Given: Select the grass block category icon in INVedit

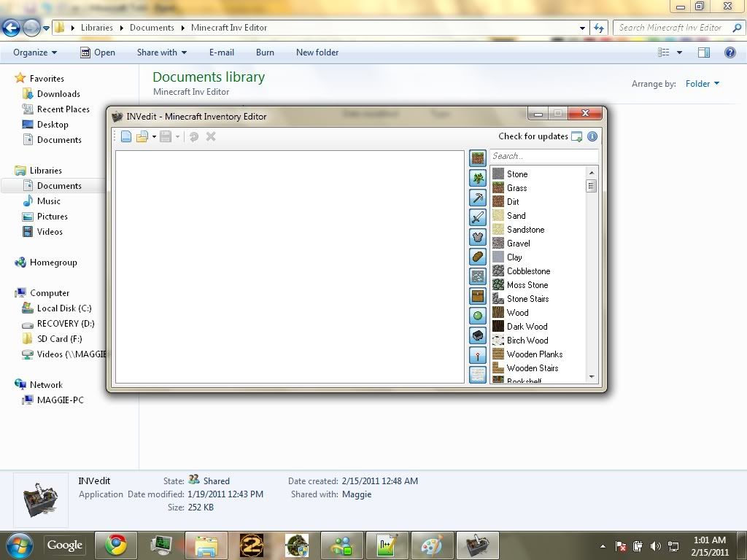Looking at the screenshot, I should tap(478, 157).
